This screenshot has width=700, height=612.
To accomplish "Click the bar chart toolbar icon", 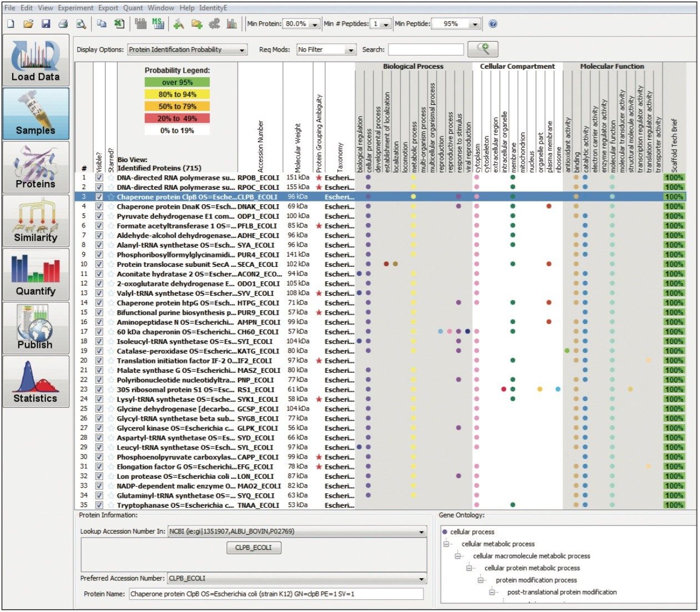I will (x=231, y=24).
